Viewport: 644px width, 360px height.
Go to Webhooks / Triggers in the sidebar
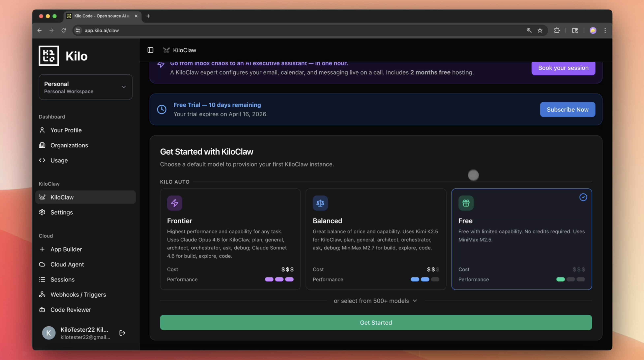pos(78,295)
